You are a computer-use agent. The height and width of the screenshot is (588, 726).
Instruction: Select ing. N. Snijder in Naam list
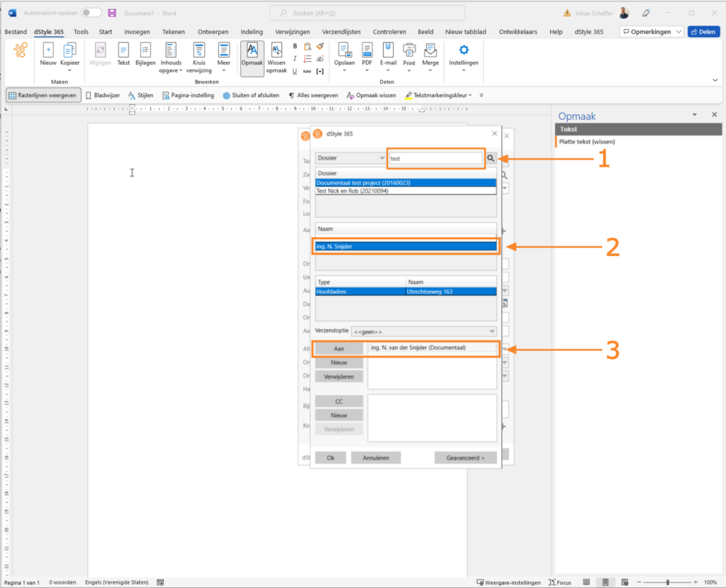point(406,247)
